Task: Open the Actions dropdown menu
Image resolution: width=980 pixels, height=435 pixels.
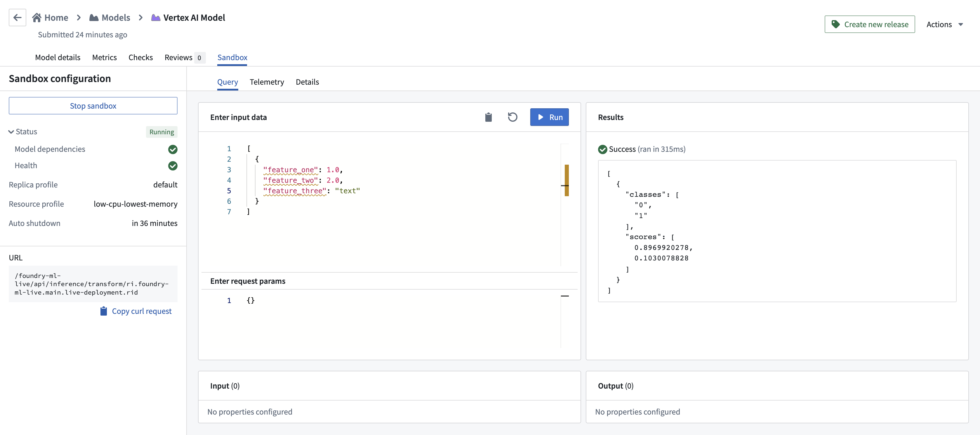Action: pyautogui.click(x=944, y=24)
